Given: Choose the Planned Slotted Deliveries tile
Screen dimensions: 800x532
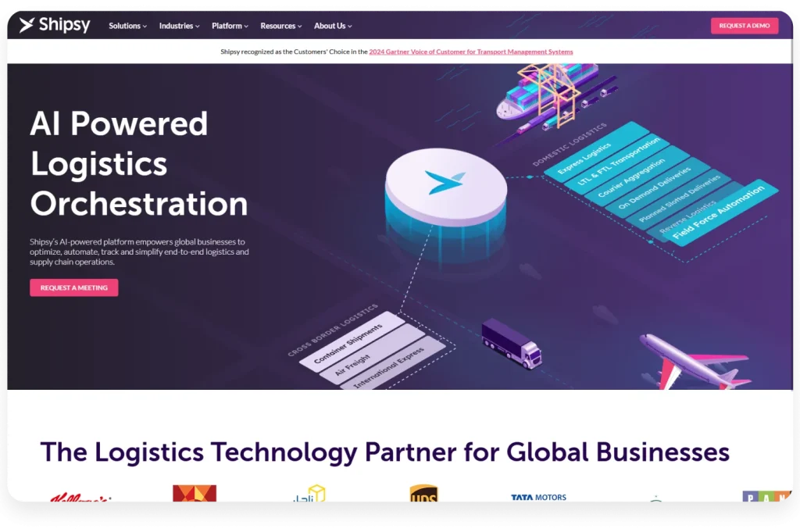Looking at the screenshot, I should tap(679, 199).
